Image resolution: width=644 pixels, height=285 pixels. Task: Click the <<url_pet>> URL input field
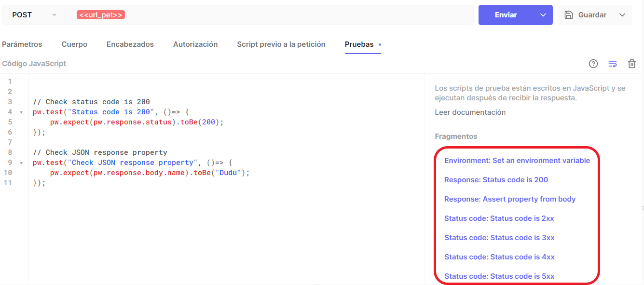tap(269, 15)
